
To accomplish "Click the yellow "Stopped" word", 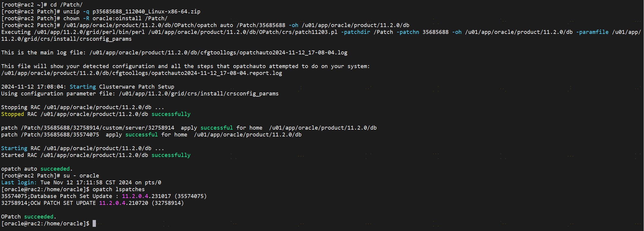I will click(x=12, y=114).
